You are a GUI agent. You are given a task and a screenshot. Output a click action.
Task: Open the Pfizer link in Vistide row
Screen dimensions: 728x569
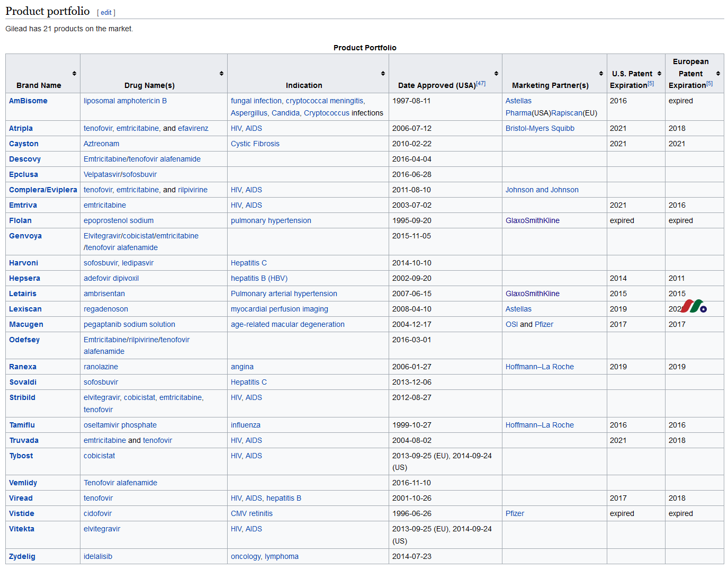[515, 513]
